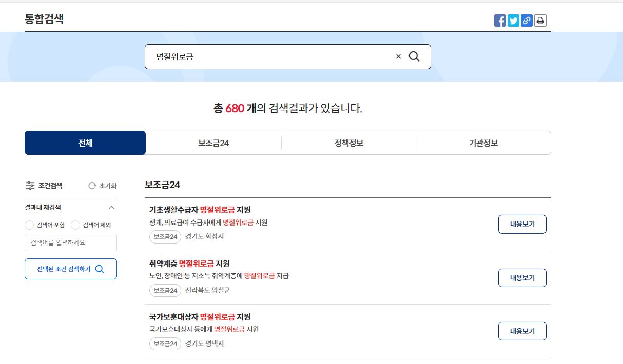The height and width of the screenshot is (364, 623).
Task: Select the 전체 results tab
Action: [85, 143]
